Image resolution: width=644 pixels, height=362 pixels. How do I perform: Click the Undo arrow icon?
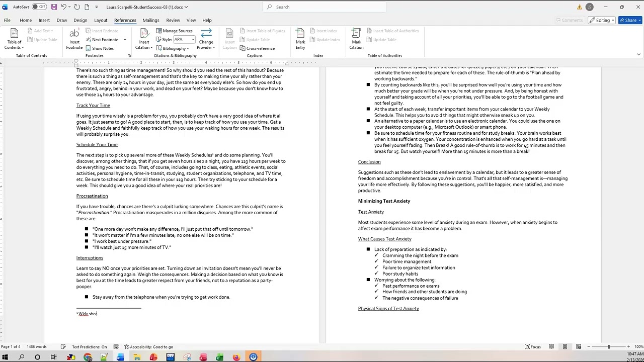coord(64,7)
